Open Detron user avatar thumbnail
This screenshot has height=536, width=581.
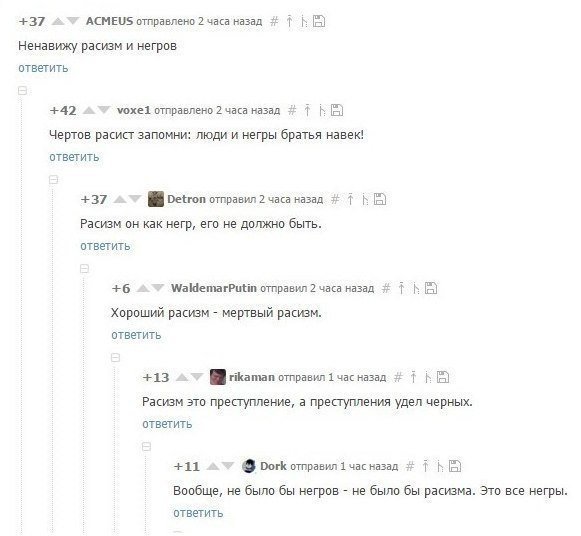(156, 199)
